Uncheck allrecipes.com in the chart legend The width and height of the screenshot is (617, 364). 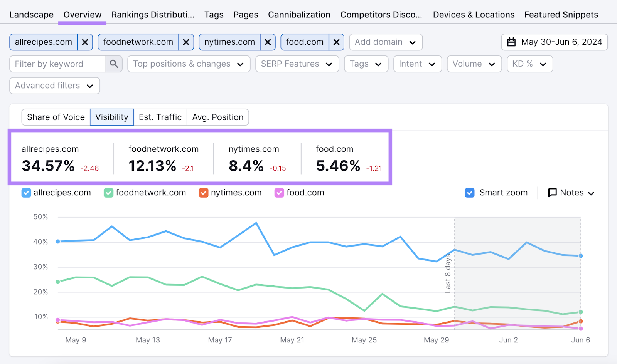[26, 193]
